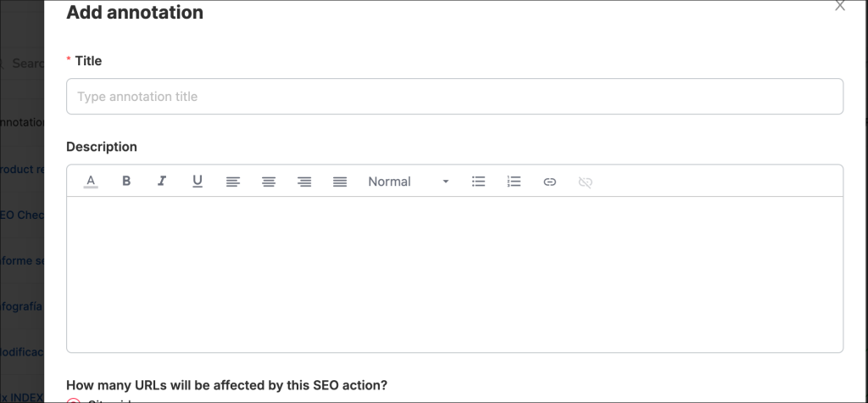
Task: Insert a hyperlink in description
Action: tap(549, 182)
